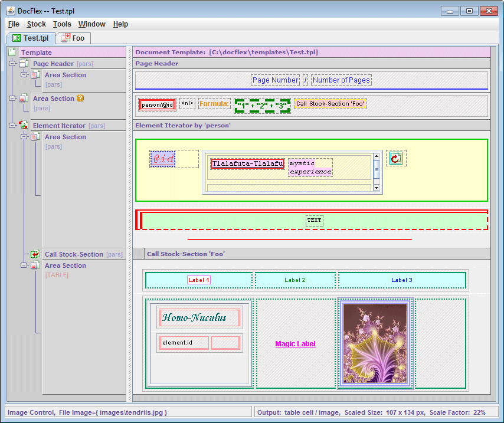Viewport: 504px width, 423px height.
Task: Click the tendrils.jpg fractal image thumbnail
Action: coord(375,343)
